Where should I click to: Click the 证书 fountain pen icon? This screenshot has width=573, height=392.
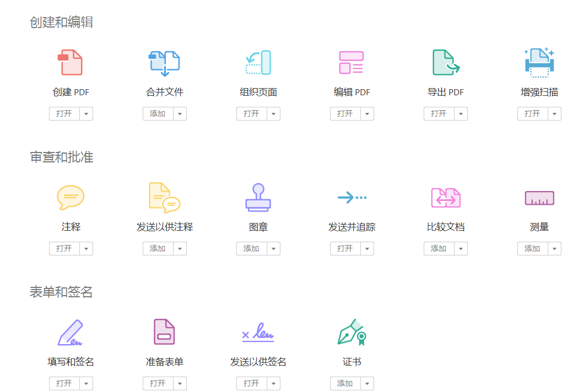(352, 331)
